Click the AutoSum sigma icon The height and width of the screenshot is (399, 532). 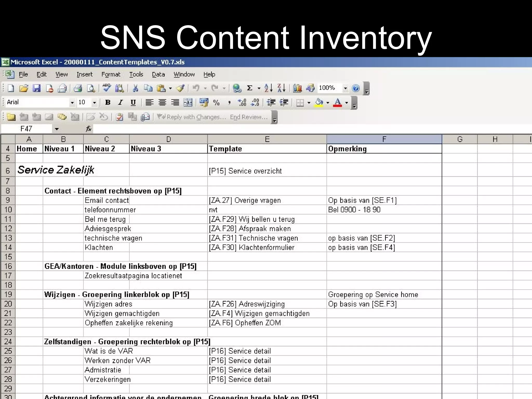(250, 88)
